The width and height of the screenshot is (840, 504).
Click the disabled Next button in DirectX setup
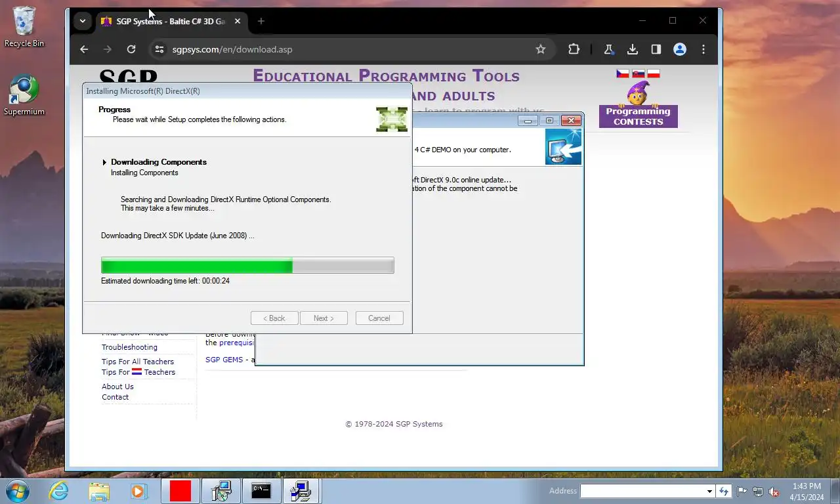click(x=324, y=318)
